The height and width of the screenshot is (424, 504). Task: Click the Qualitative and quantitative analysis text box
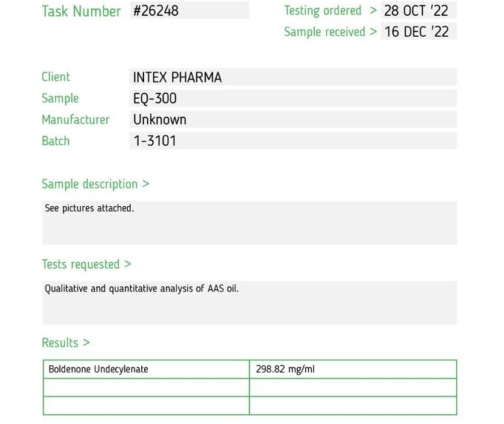(x=249, y=302)
